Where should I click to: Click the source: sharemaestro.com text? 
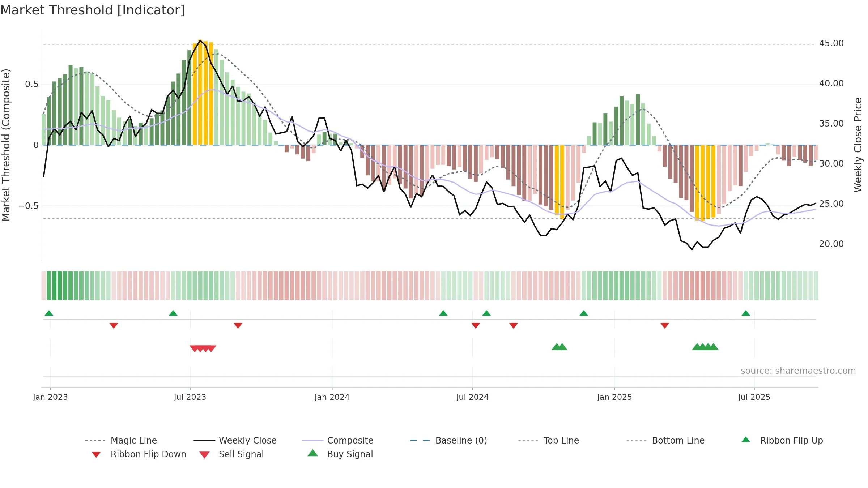coord(798,371)
